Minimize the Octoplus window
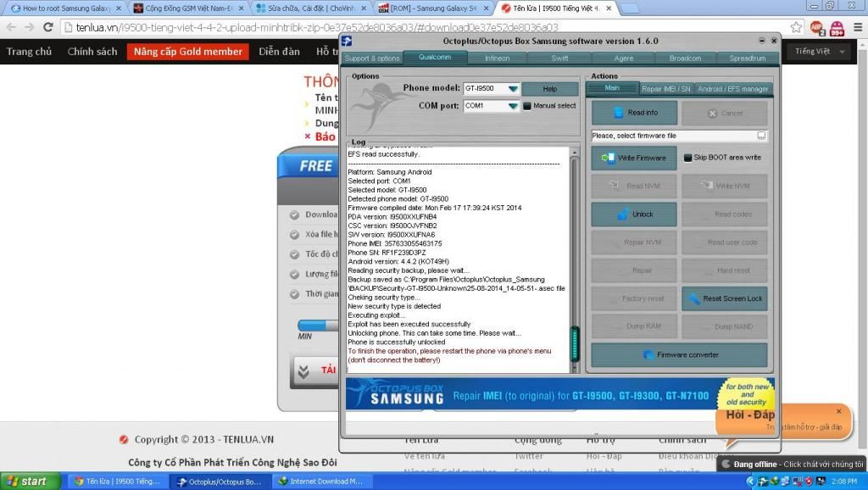 (x=762, y=41)
